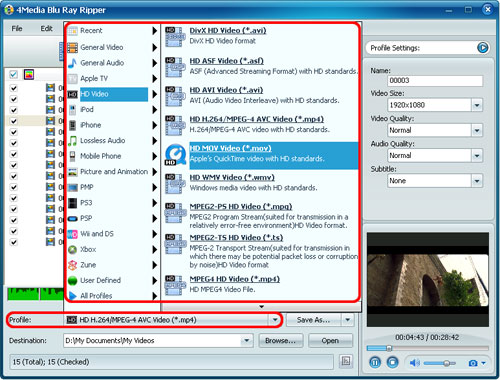Click the QuickTime HD MOV icon
500x380 pixels.
(x=176, y=155)
